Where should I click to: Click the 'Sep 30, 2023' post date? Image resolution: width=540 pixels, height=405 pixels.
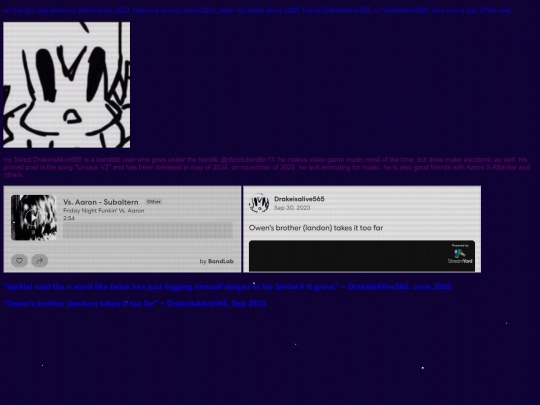[292, 208]
